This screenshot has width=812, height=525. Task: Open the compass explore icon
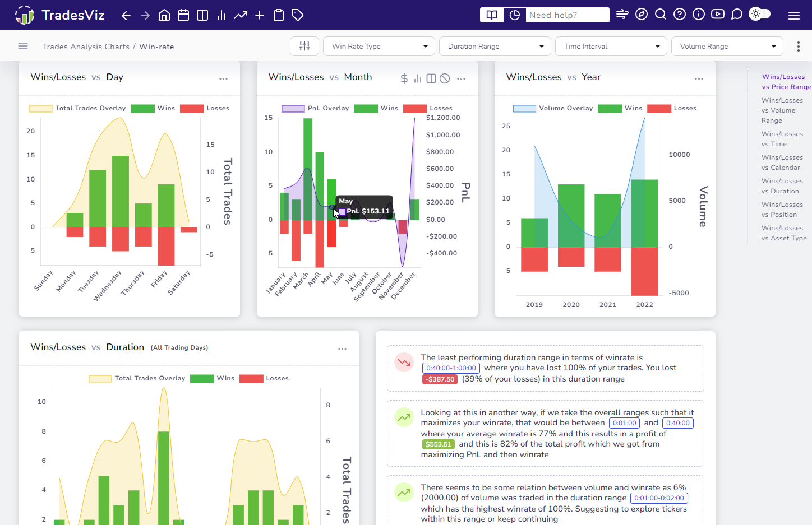click(642, 14)
